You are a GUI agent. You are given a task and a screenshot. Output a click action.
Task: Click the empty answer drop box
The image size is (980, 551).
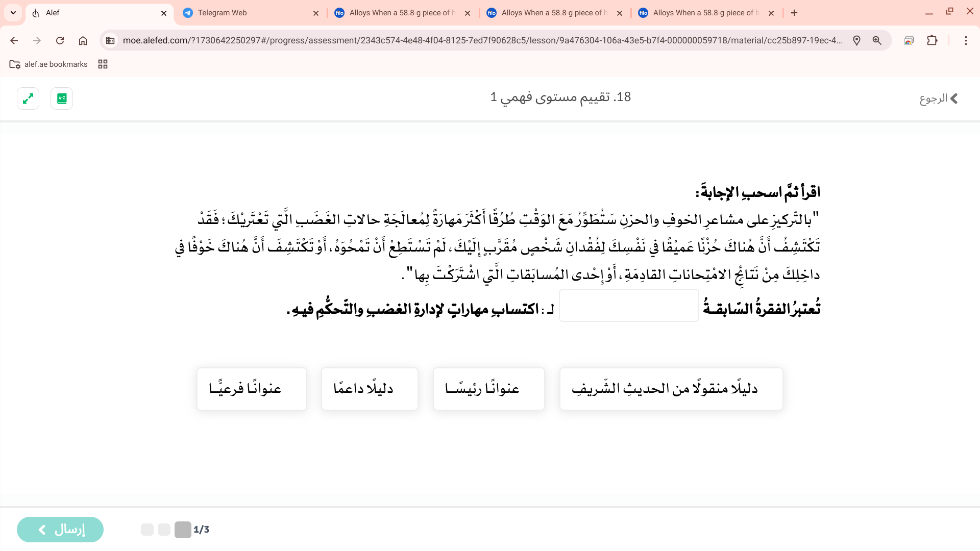629,306
